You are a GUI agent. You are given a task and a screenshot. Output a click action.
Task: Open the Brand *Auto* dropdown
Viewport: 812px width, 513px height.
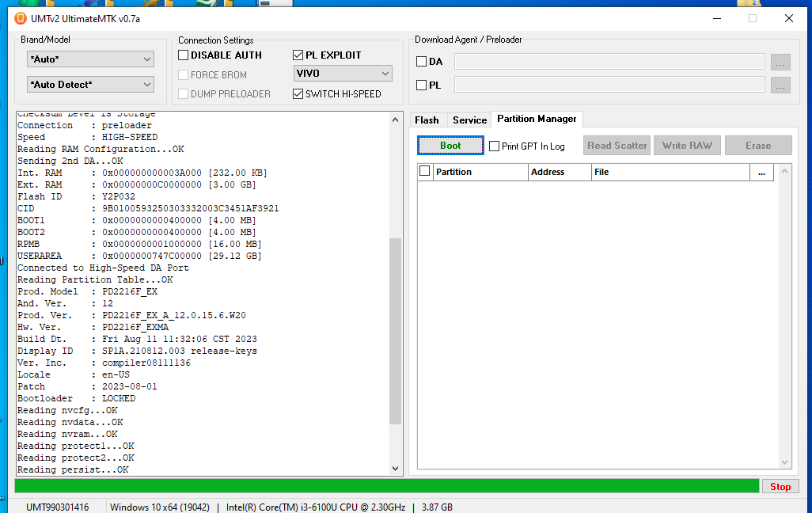[91, 59]
